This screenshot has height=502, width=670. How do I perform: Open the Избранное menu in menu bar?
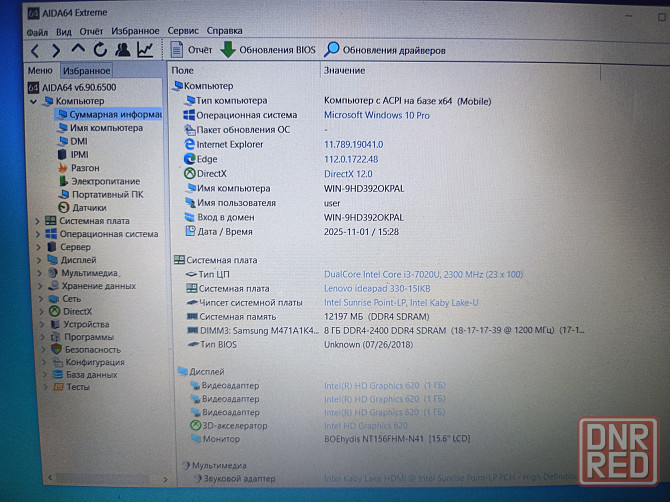135,31
